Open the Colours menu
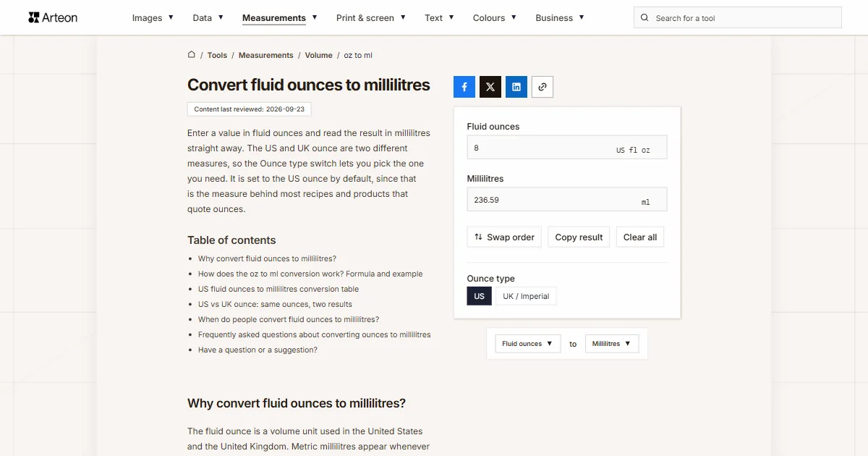Image resolution: width=868 pixels, height=456 pixels. (x=495, y=18)
